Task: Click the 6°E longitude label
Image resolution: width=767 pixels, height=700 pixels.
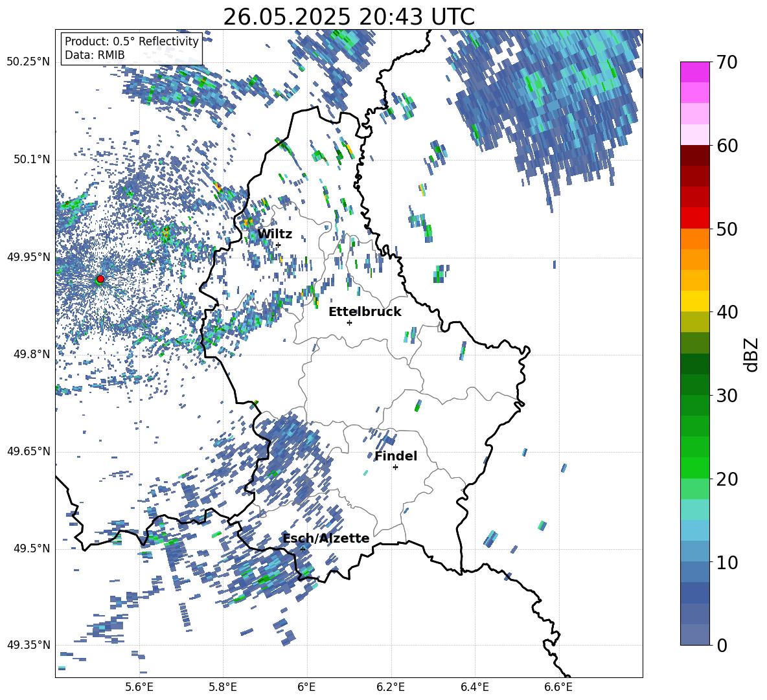Action: click(306, 687)
